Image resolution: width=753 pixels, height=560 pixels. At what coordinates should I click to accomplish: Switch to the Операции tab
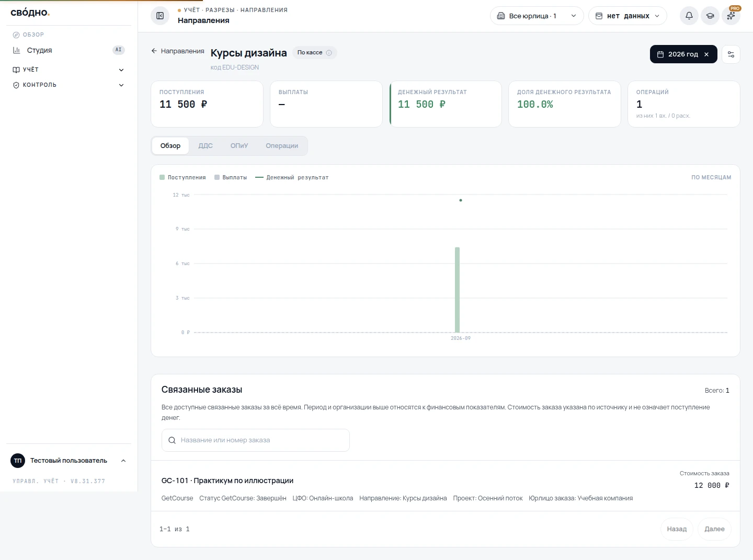pos(282,146)
